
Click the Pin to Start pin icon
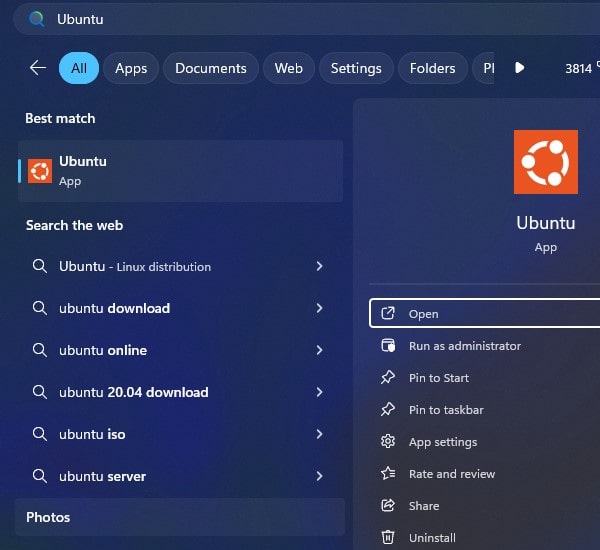[388, 378]
